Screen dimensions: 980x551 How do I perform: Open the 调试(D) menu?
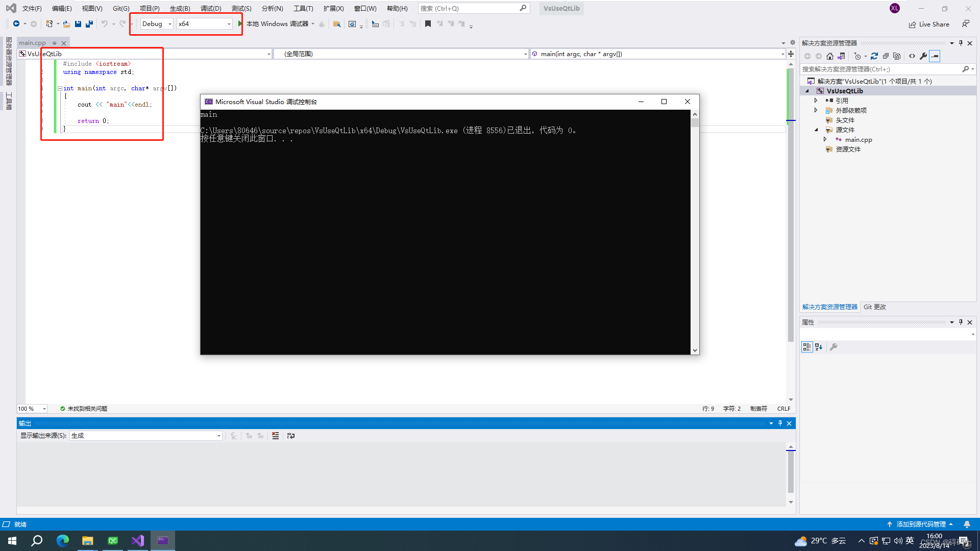[210, 8]
